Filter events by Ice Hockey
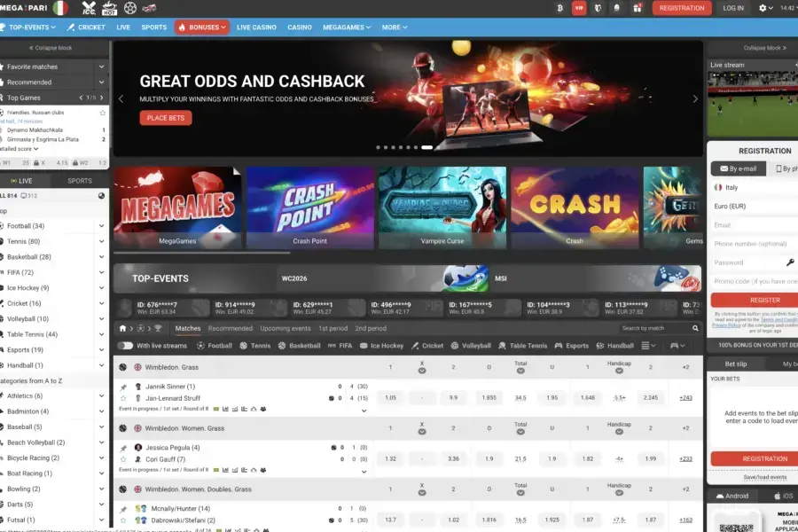Screen dimensions: 798x532 (381, 346)
